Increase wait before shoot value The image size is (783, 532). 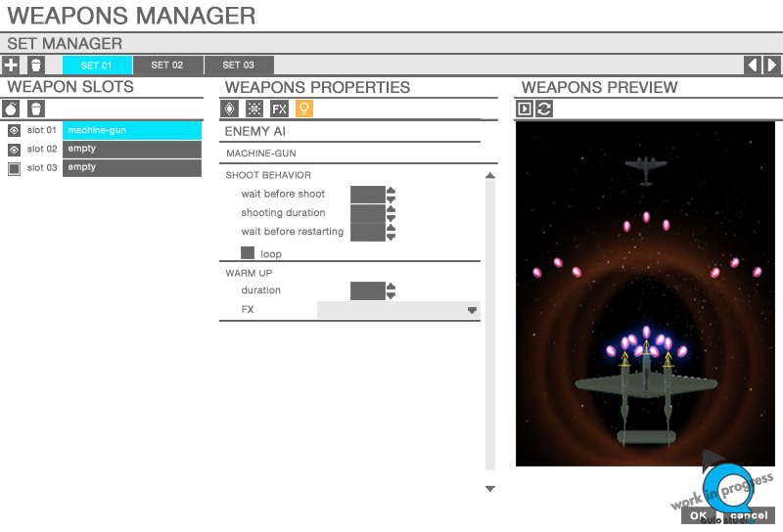[x=391, y=190]
